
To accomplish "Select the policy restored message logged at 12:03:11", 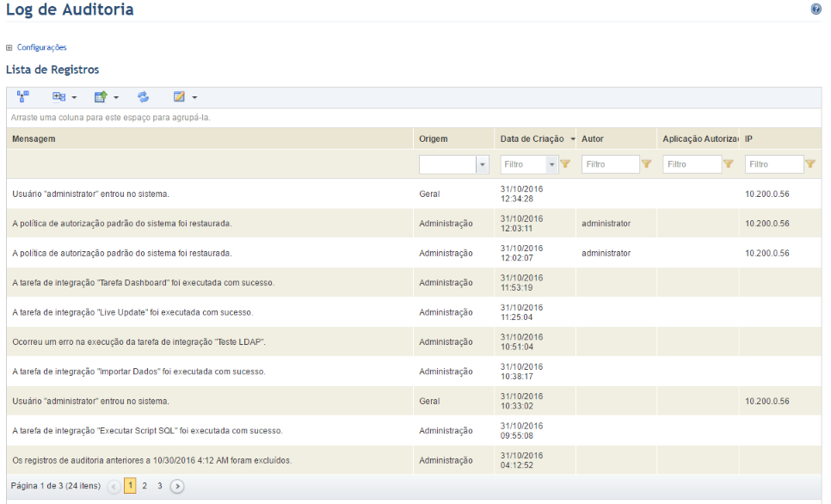I will [x=122, y=224].
